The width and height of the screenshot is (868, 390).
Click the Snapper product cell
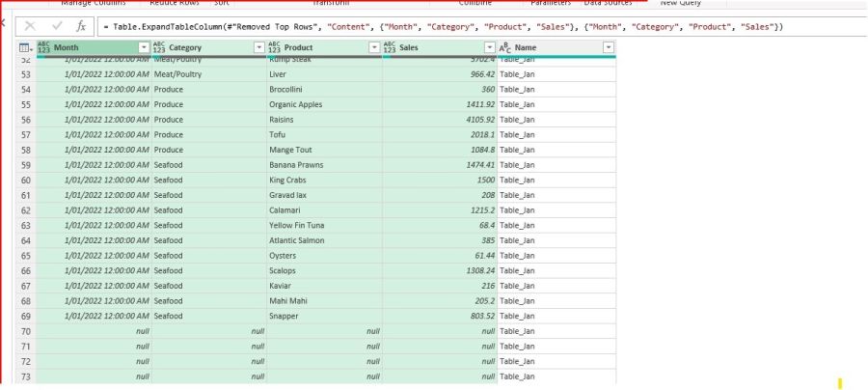pos(324,316)
